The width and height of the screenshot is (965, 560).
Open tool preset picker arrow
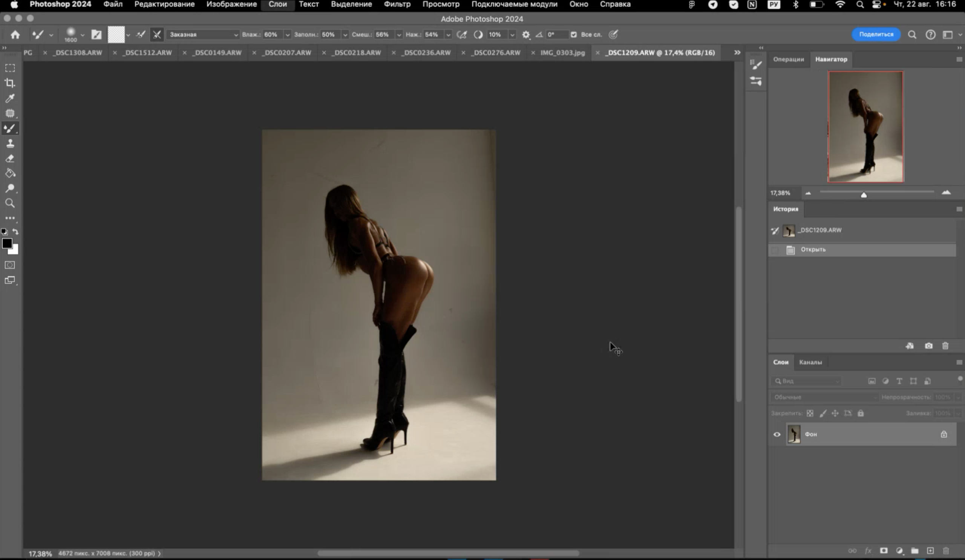[51, 35]
